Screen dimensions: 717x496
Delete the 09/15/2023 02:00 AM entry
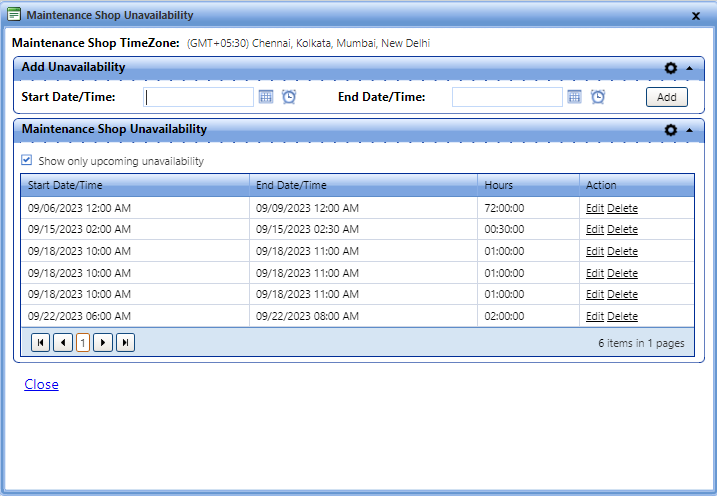[622, 229]
